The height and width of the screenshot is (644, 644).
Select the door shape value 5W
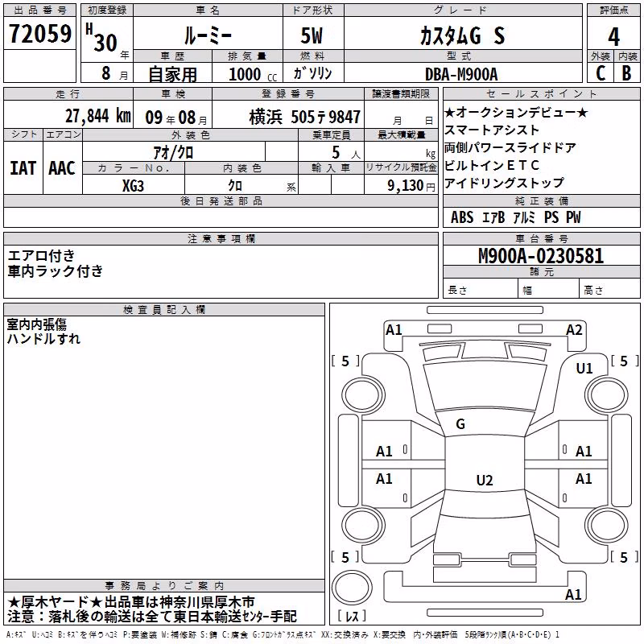pyautogui.click(x=312, y=35)
